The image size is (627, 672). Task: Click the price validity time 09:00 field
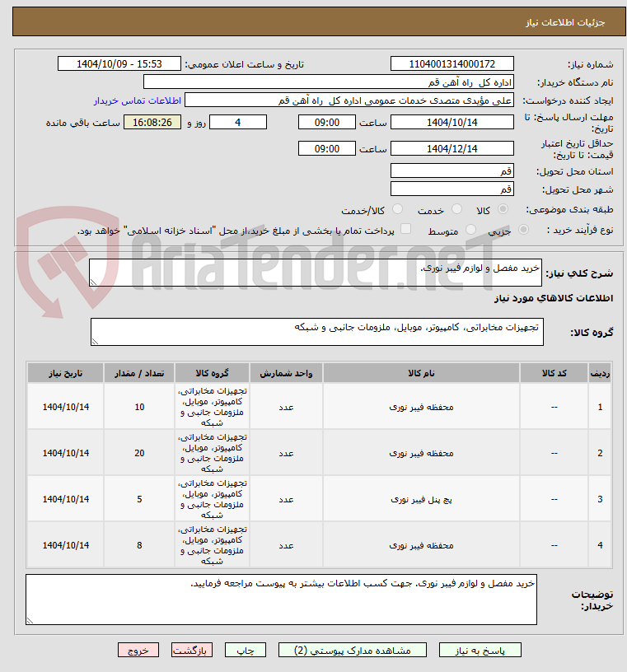pos(327,149)
